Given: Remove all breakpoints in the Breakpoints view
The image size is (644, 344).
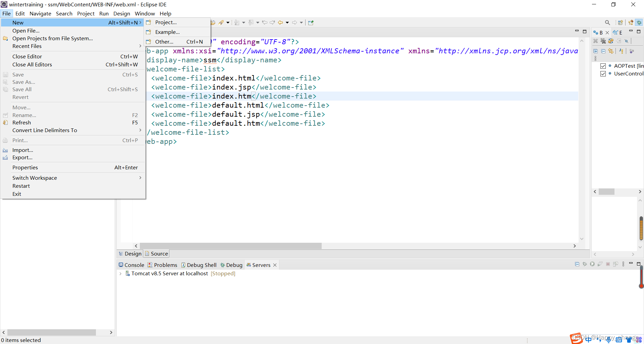Looking at the screenshot, I should (x=603, y=41).
